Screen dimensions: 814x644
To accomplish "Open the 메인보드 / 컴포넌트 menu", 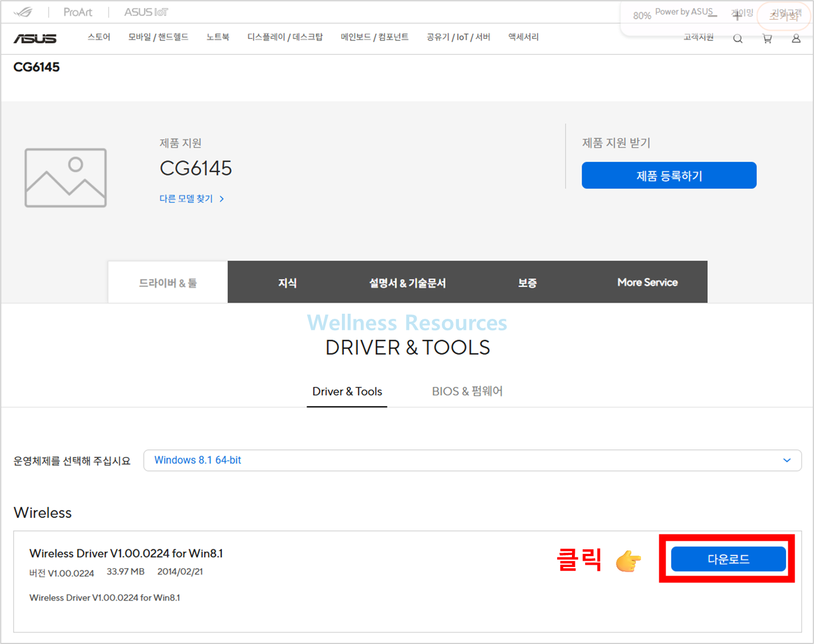I will 374,37.
